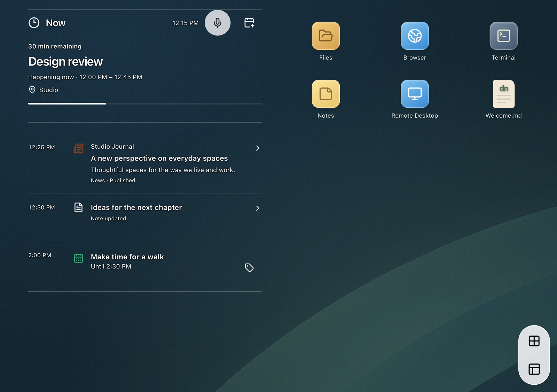
Task: Expand the Studio Journal article chevron
Action: coord(258,148)
